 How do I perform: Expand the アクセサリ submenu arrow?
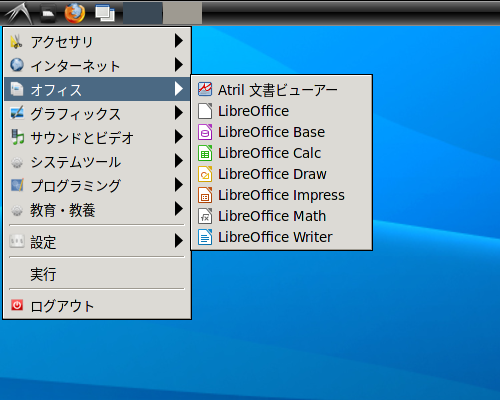point(179,41)
